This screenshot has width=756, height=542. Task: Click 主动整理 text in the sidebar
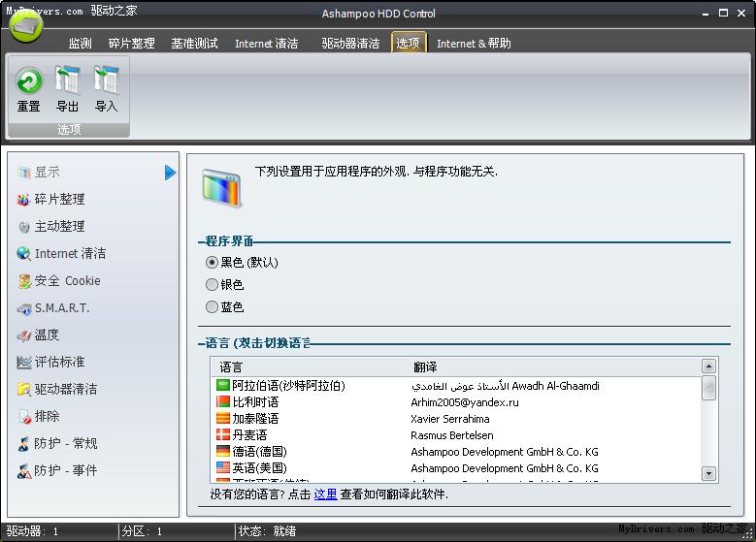[60, 227]
